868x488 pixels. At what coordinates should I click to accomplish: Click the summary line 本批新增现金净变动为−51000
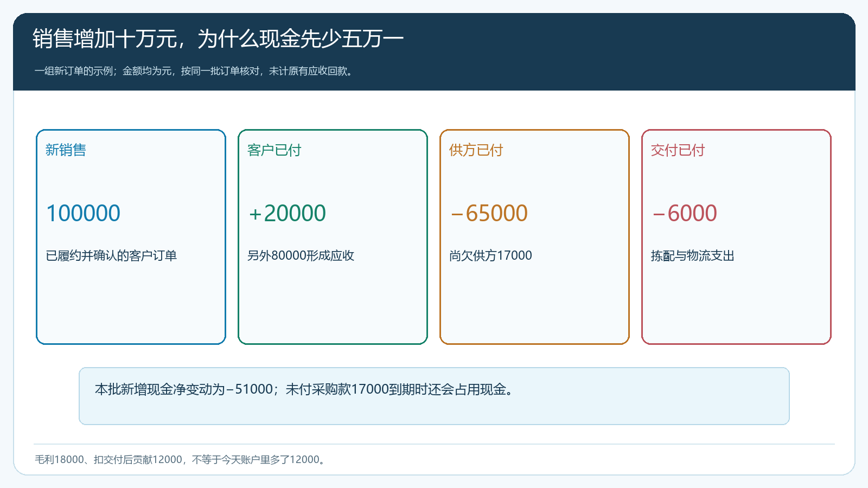(305, 389)
